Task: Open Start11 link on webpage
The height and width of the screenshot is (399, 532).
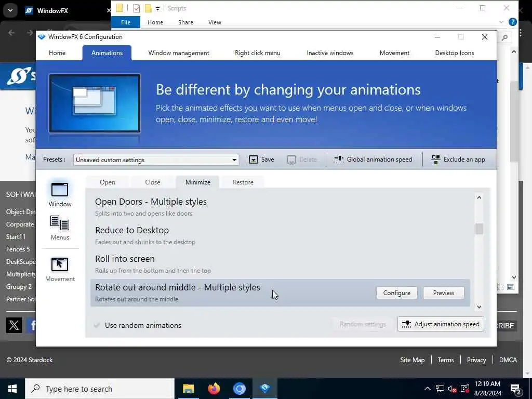Action: pyautogui.click(x=16, y=237)
